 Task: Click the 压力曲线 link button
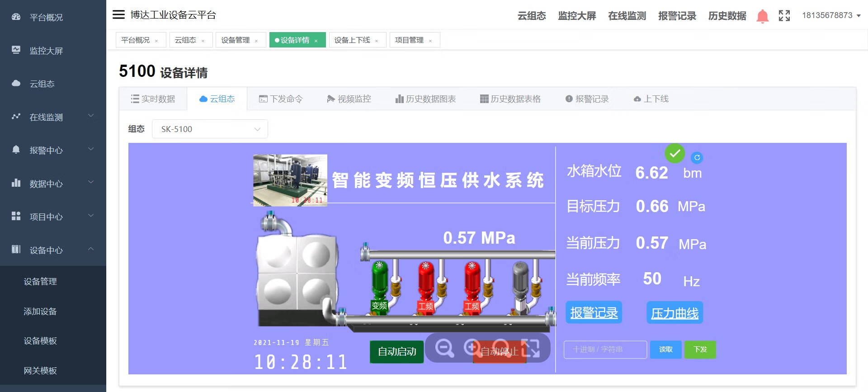tap(675, 313)
